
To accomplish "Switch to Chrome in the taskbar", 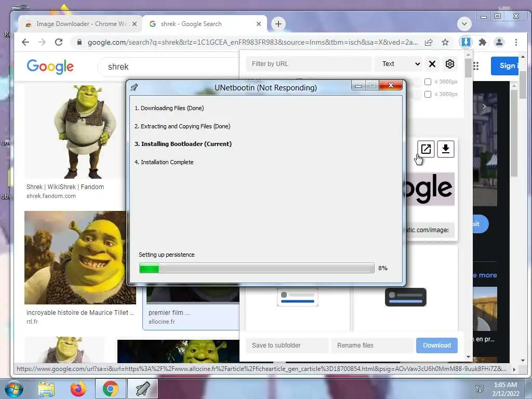I will click(110, 389).
